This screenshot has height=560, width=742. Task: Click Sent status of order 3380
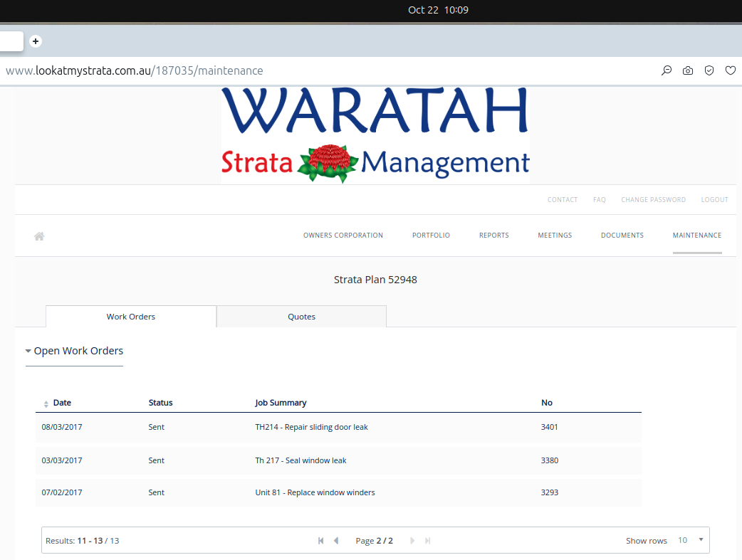point(156,460)
